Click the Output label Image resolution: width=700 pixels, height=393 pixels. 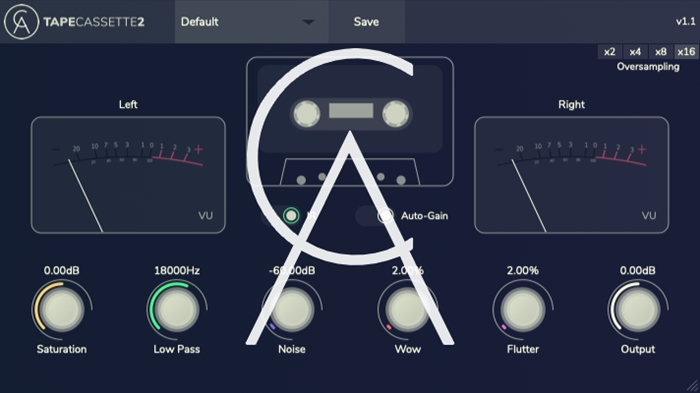pyautogui.click(x=638, y=349)
